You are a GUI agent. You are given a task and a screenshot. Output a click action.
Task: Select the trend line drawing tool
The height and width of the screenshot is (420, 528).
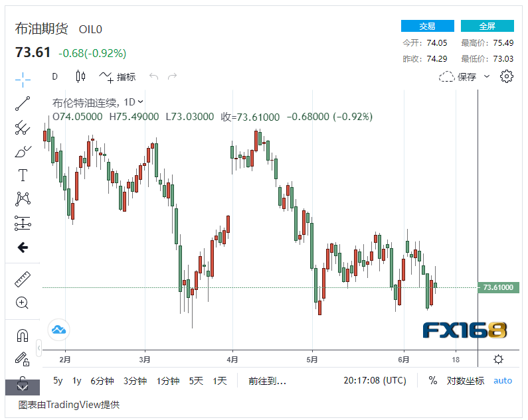[x=23, y=103]
